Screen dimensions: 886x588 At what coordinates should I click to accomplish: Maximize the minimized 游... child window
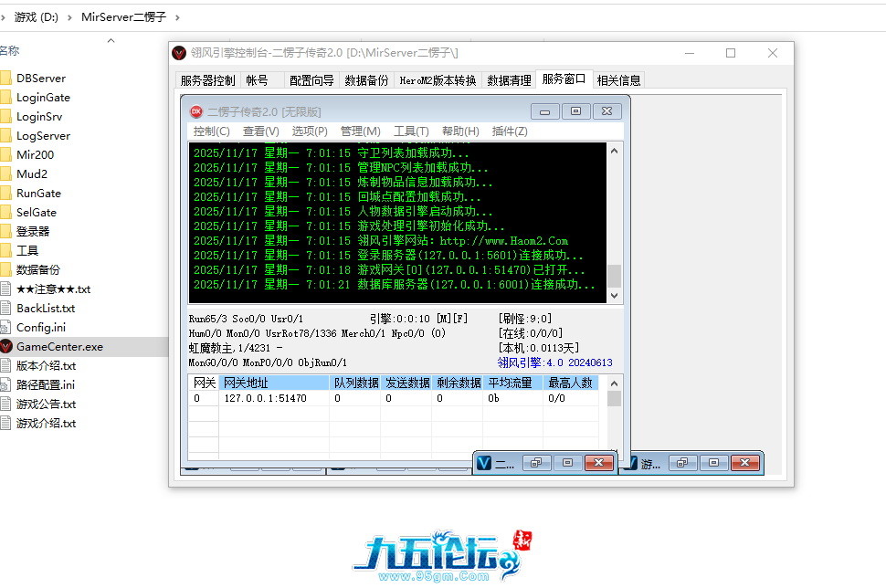pos(713,463)
